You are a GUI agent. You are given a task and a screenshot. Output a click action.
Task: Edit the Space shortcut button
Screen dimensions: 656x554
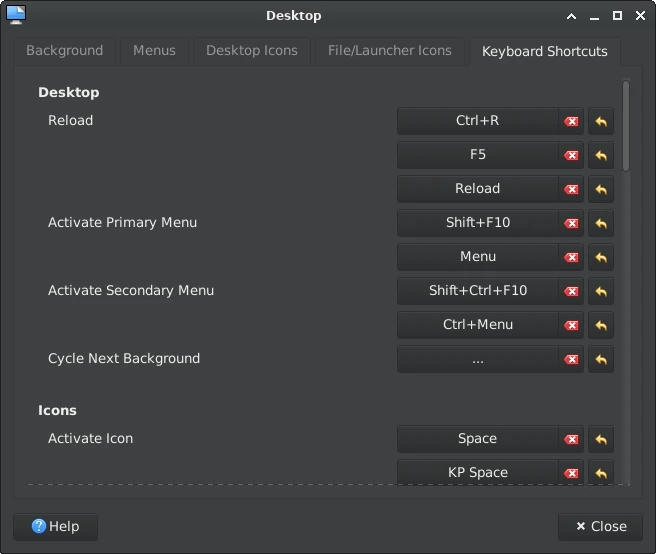pos(478,439)
